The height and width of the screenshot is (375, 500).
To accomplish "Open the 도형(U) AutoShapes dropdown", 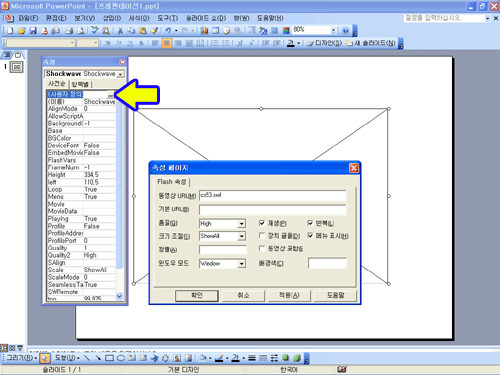I will point(67,358).
